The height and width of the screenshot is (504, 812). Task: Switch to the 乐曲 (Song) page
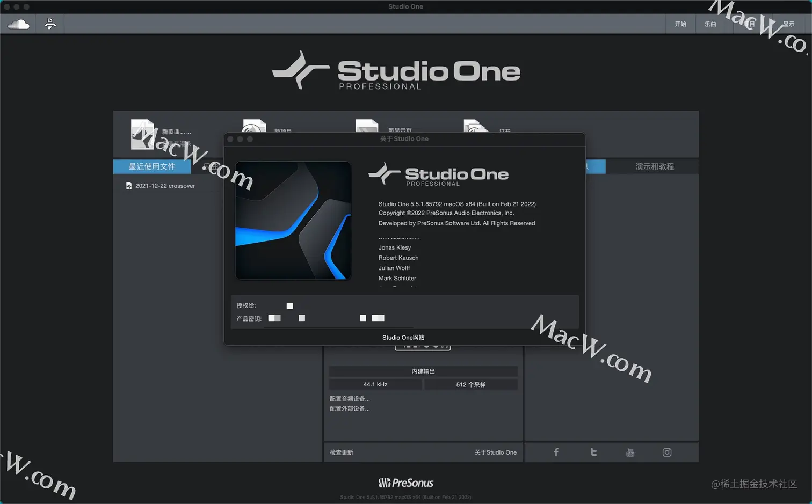coord(710,24)
